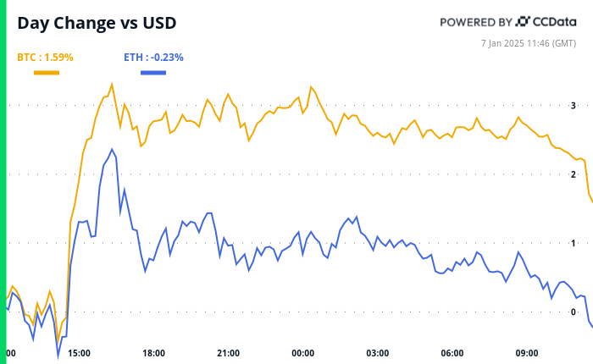Click the blue ETH color swatch
This screenshot has width=593, height=364.
tap(152, 73)
